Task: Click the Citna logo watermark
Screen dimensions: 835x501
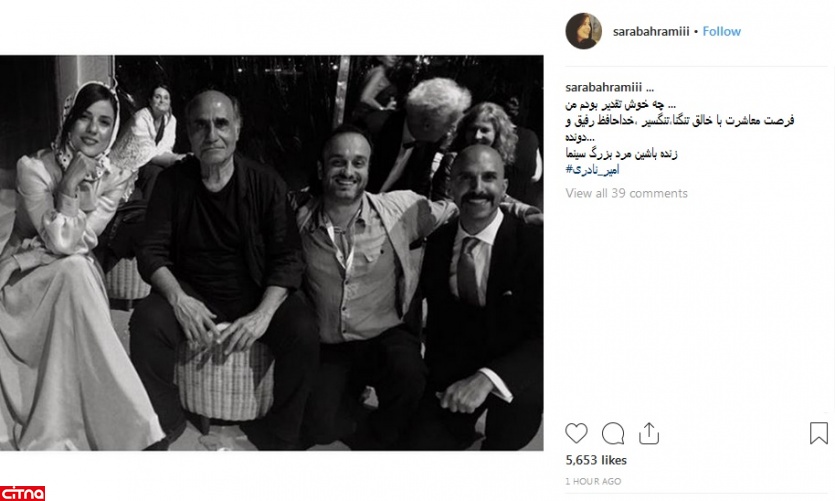Action: (22, 493)
